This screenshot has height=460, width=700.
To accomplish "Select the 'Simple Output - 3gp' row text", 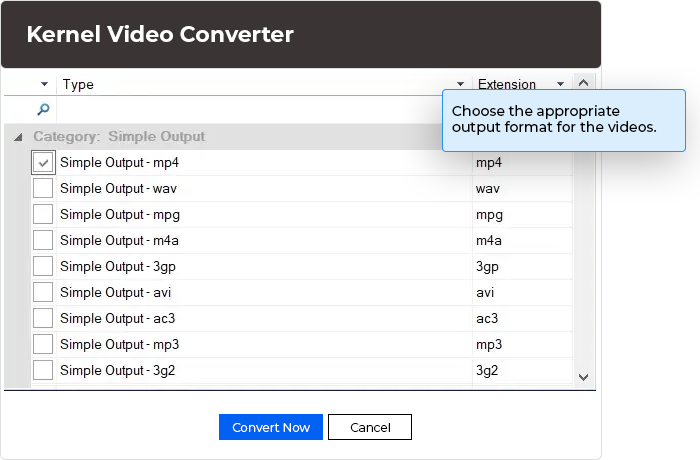I will 118,267.
